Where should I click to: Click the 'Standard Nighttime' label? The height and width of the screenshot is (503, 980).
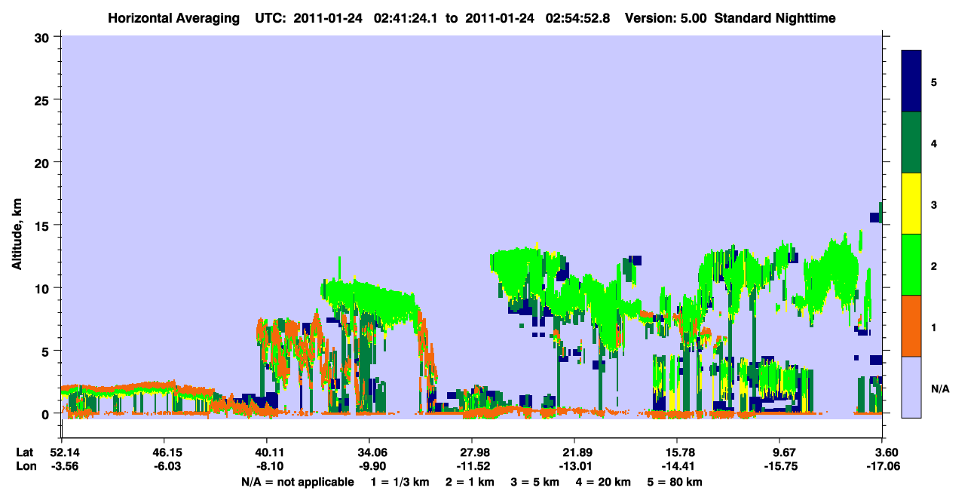coord(774,17)
